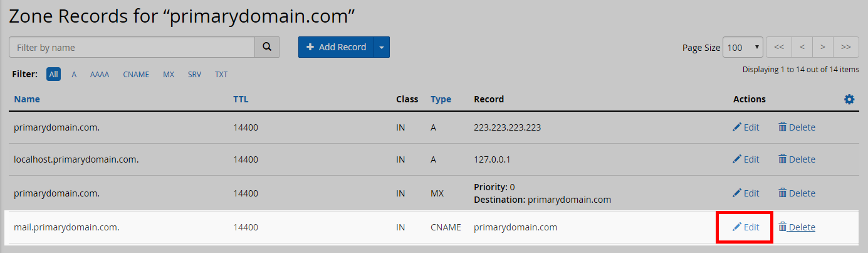Click the trash Delete icon for localhost.primarydomain.com
The height and width of the screenshot is (253, 868).
(x=782, y=159)
